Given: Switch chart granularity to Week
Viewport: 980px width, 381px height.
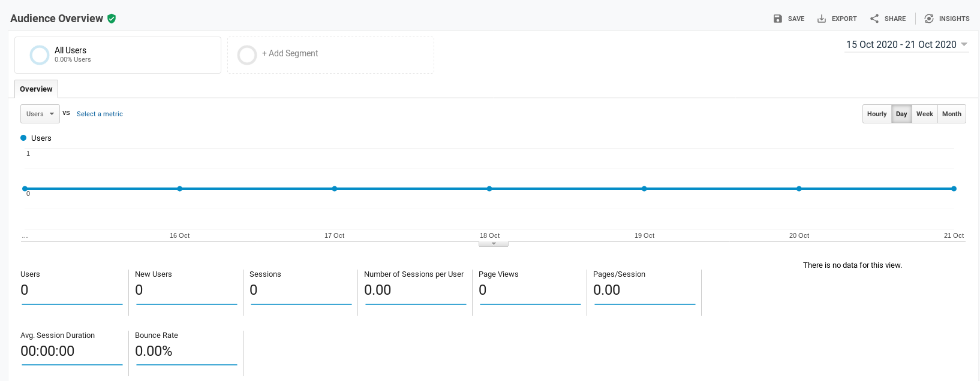Looking at the screenshot, I should (924, 114).
